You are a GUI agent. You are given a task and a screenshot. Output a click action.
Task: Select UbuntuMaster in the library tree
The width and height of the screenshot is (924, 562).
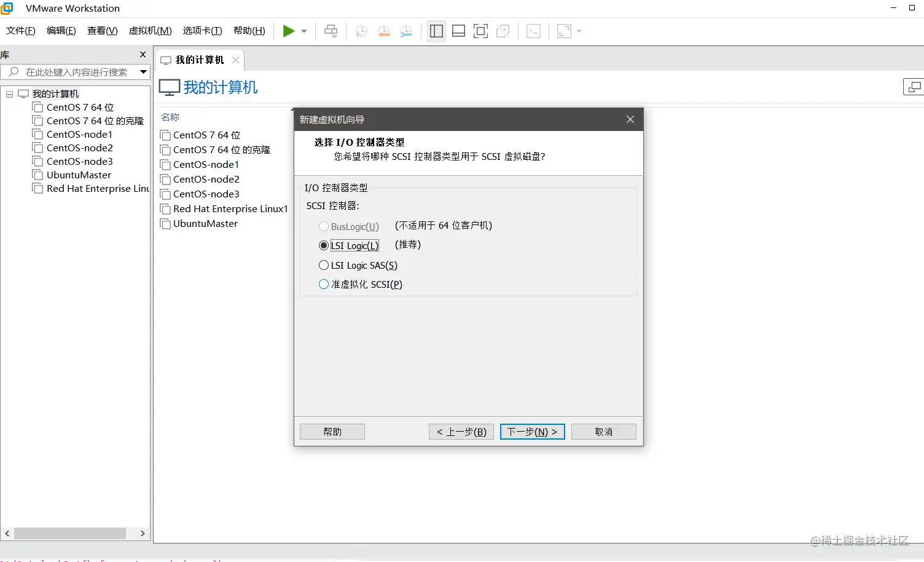tap(79, 175)
